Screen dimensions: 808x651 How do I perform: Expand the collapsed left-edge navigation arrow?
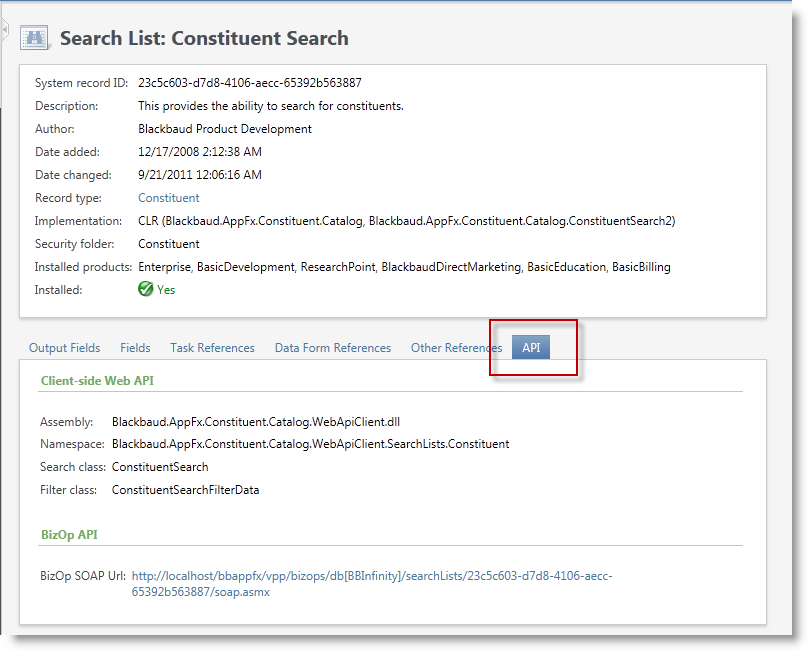click(x=4, y=31)
